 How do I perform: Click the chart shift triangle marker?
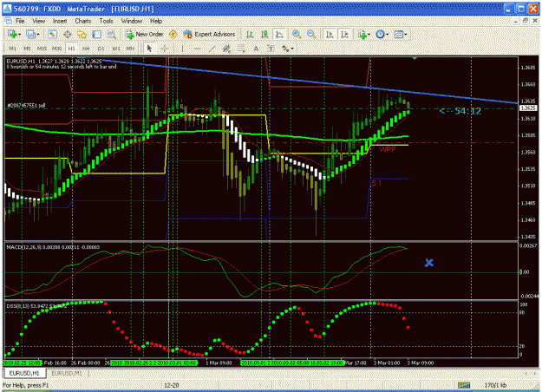pyautogui.click(x=415, y=58)
